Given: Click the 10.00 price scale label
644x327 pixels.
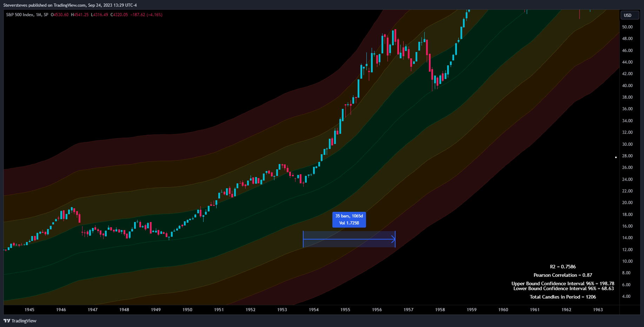Looking at the screenshot, I should 628,261.
